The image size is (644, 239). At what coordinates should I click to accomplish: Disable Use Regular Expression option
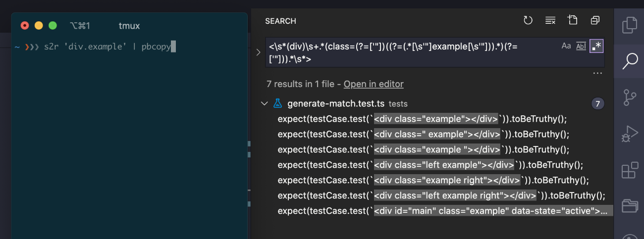[x=596, y=47]
